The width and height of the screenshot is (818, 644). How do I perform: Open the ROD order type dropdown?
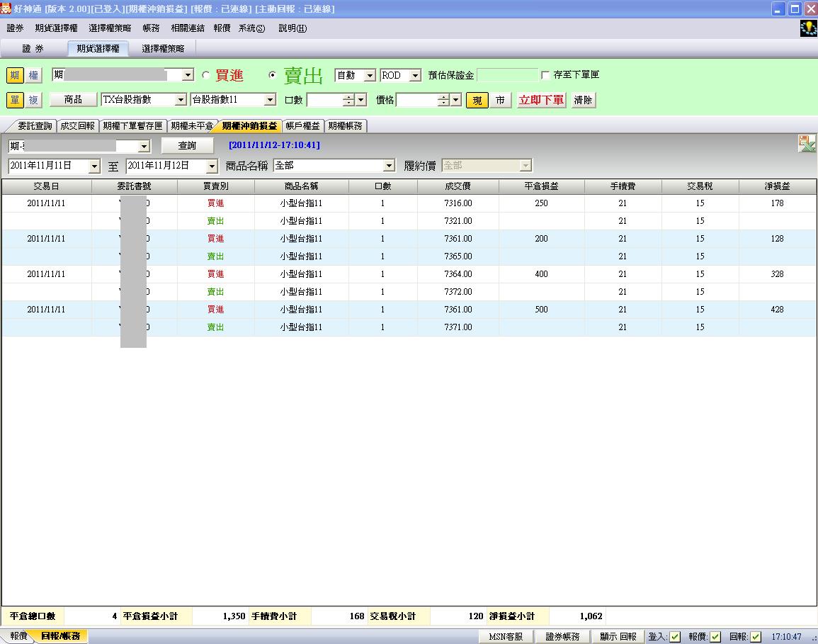415,76
